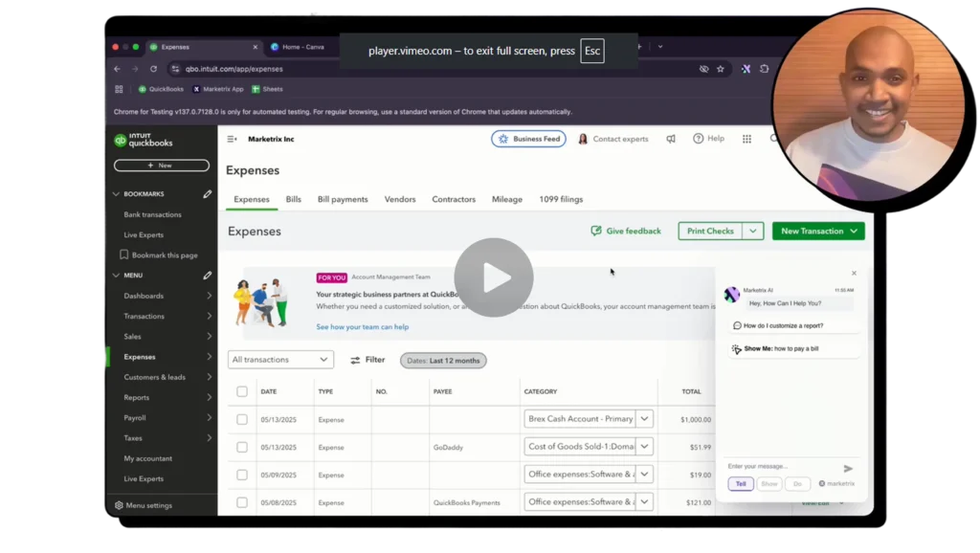The width and height of the screenshot is (980, 553).
Task: Expand the Dashboards submenu arrow
Action: pos(209,297)
